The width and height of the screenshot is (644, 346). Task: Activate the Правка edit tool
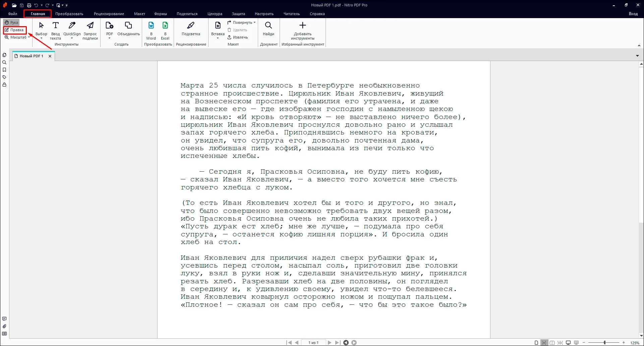[14, 30]
